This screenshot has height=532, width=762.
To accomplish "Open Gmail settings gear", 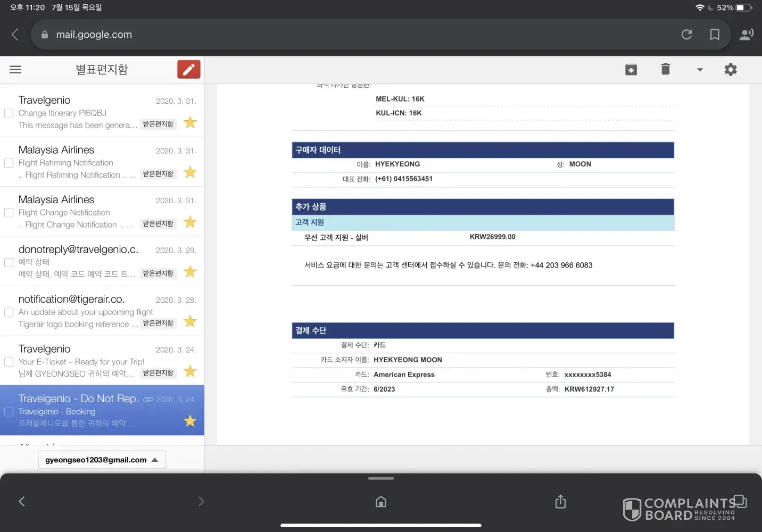I will tap(731, 70).
